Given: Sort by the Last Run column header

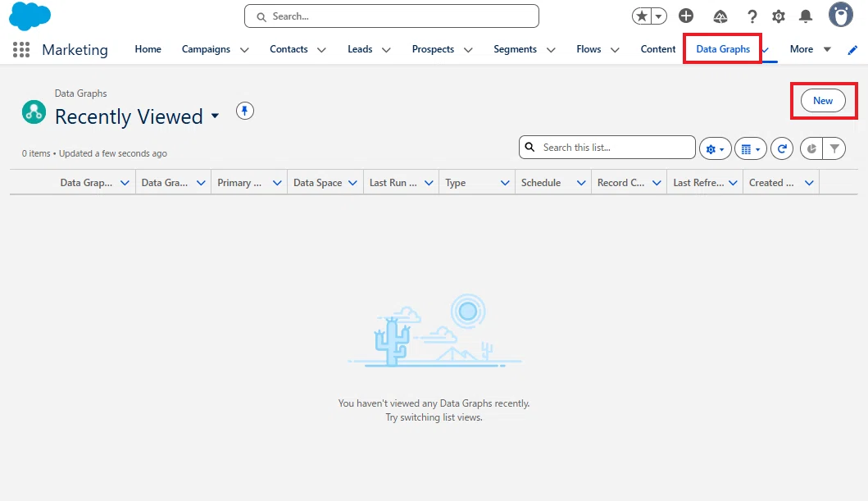Looking at the screenshot, I should click(x=393, y=183).
